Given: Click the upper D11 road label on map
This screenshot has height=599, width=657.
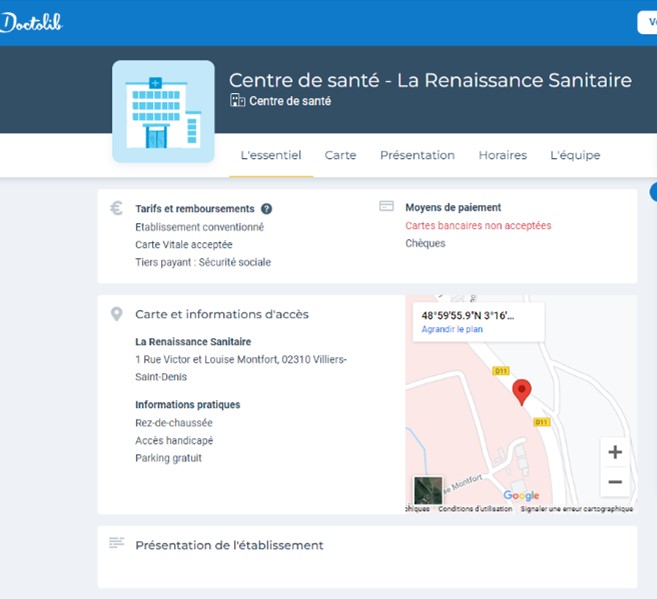Looking at the screenshot, I should pos(501,371).
